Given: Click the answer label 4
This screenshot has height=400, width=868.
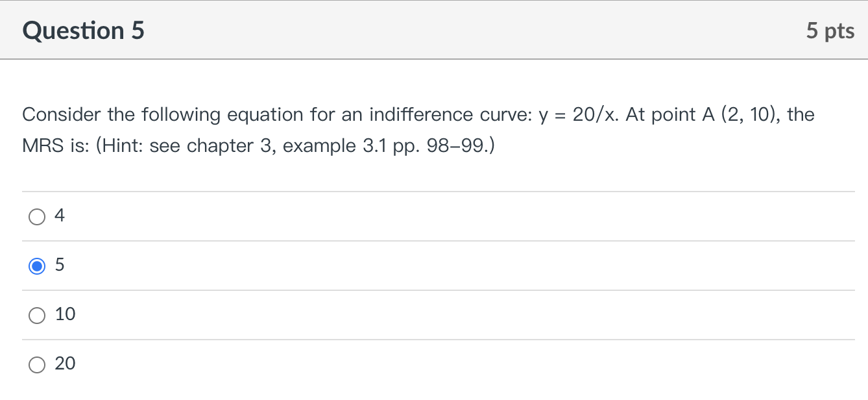Looking at the screenshot, I should click(58, 216).
